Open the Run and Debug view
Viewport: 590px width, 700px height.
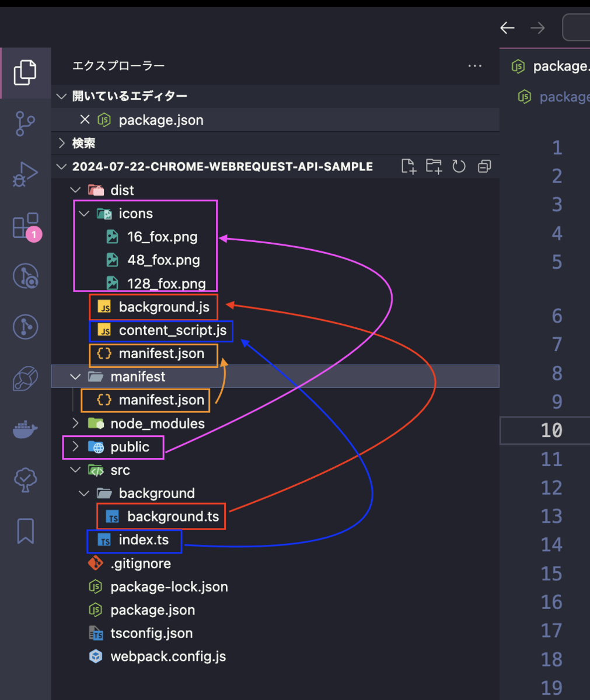(25, 174)
